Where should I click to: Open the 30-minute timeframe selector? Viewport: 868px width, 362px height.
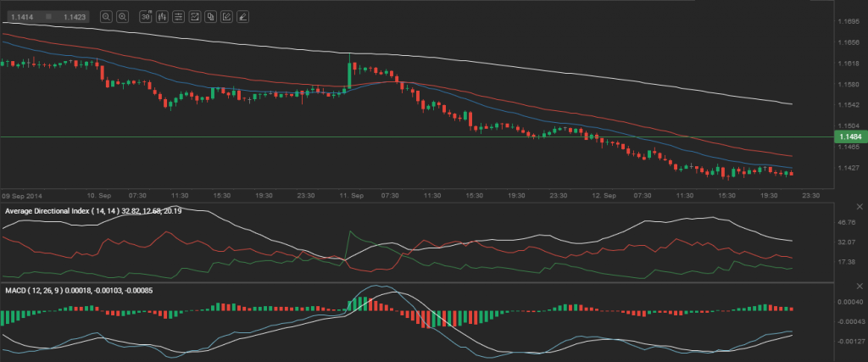point(145,16)
